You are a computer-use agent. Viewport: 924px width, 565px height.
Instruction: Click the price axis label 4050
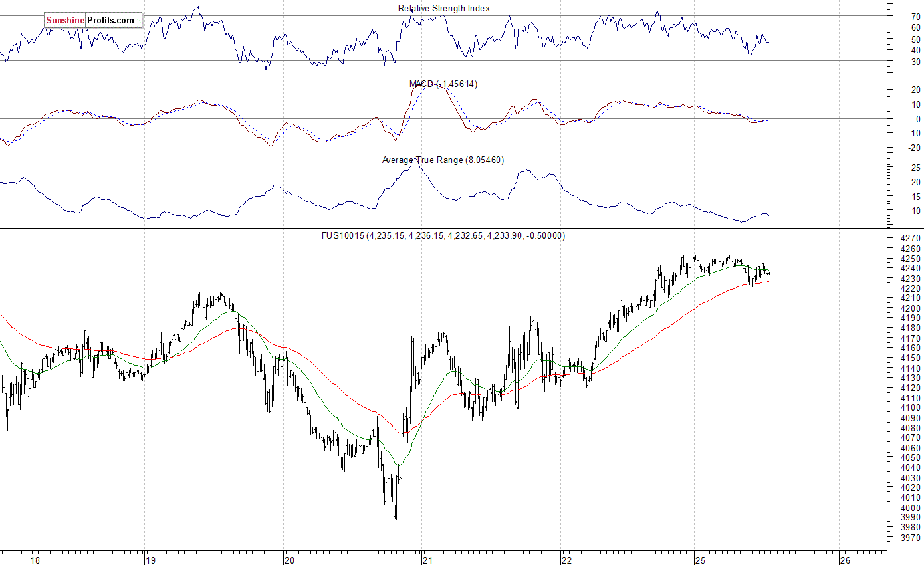pyautogui.click(x=911, y=457)
